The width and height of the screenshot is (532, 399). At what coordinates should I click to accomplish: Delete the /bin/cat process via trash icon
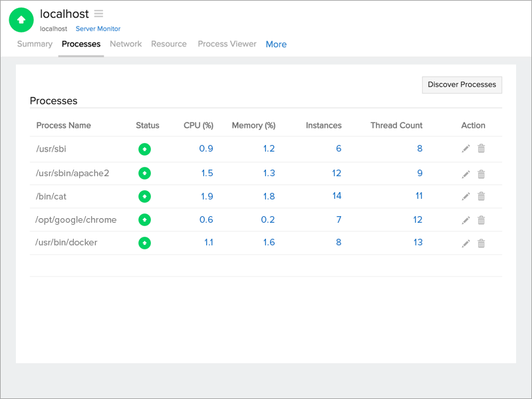481,196
